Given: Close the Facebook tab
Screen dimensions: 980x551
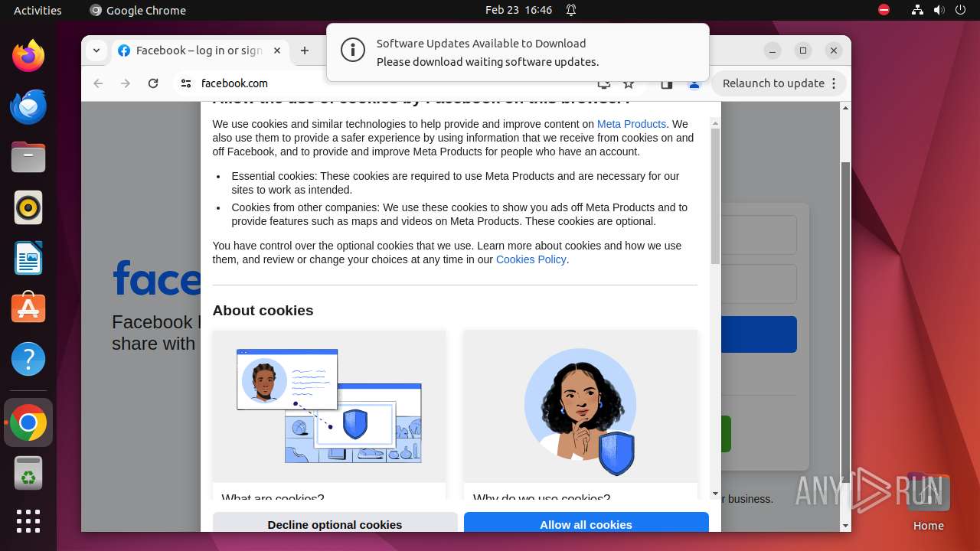Looking at the screenshot, I should pyautogui.click(x=277, y=51).
